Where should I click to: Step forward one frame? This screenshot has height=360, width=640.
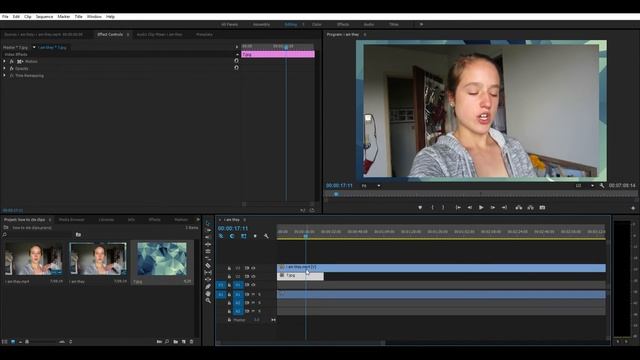[493, 208]
